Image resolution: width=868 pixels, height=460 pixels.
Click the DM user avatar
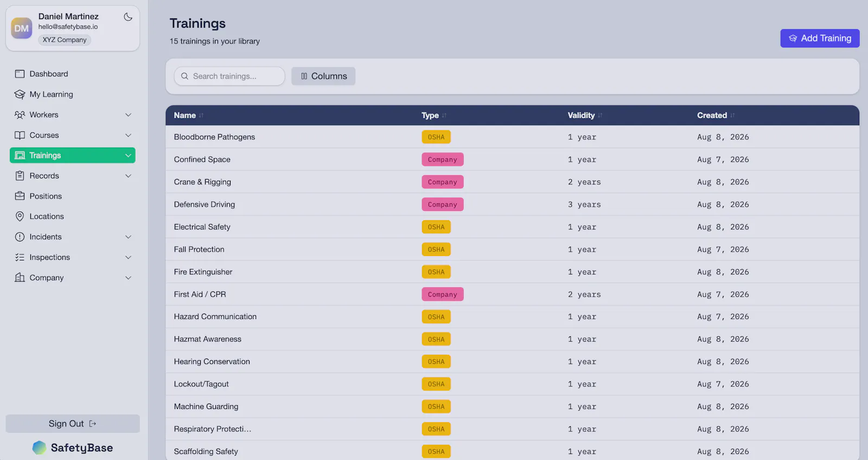click(x=22, y=28)
